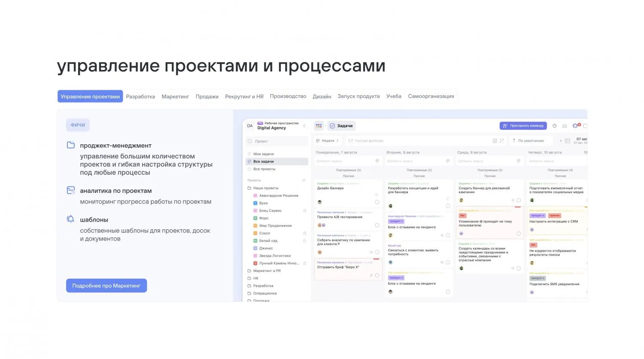
Task: Open the apps grid icon next to workspace name
Action: click(319, 125)
